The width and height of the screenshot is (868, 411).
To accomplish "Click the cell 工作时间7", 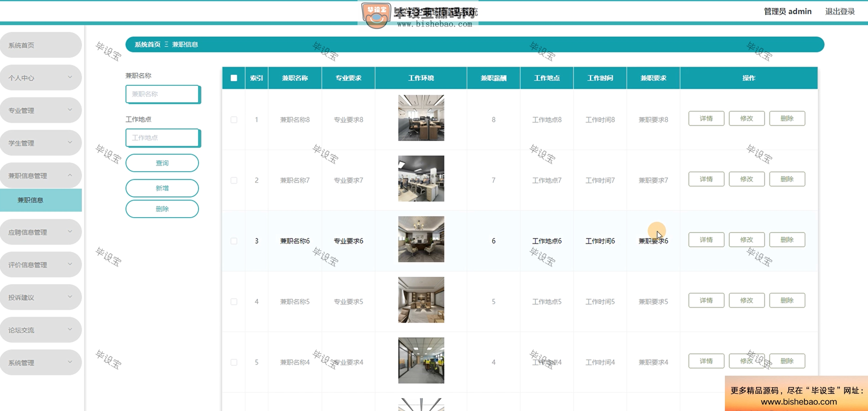I will tap(600, 180).
